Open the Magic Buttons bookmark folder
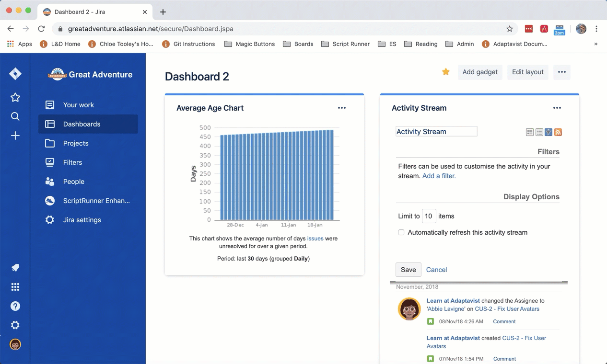 (x=249, y=44)
